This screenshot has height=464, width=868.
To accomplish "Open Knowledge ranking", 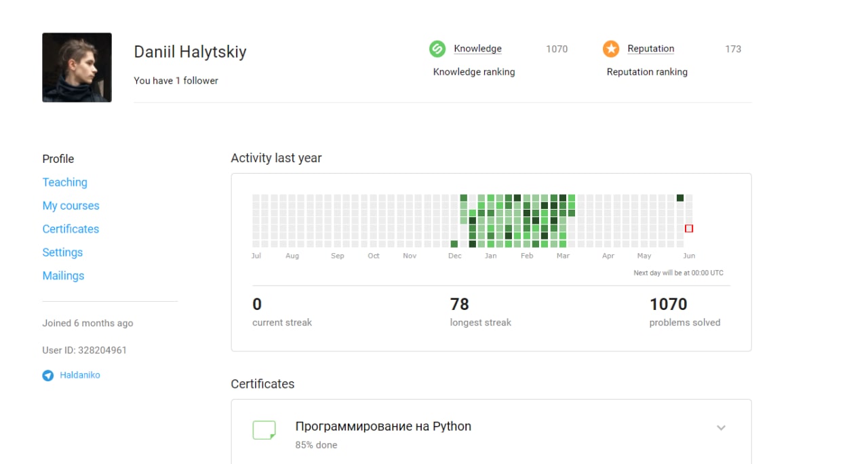I will (474, 72).
